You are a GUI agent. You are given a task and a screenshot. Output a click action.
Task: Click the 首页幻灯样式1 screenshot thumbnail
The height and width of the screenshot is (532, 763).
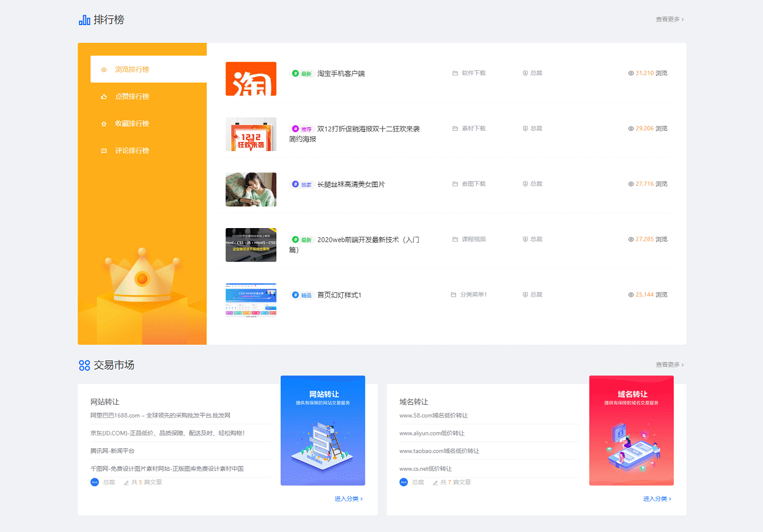coord(251,300)
